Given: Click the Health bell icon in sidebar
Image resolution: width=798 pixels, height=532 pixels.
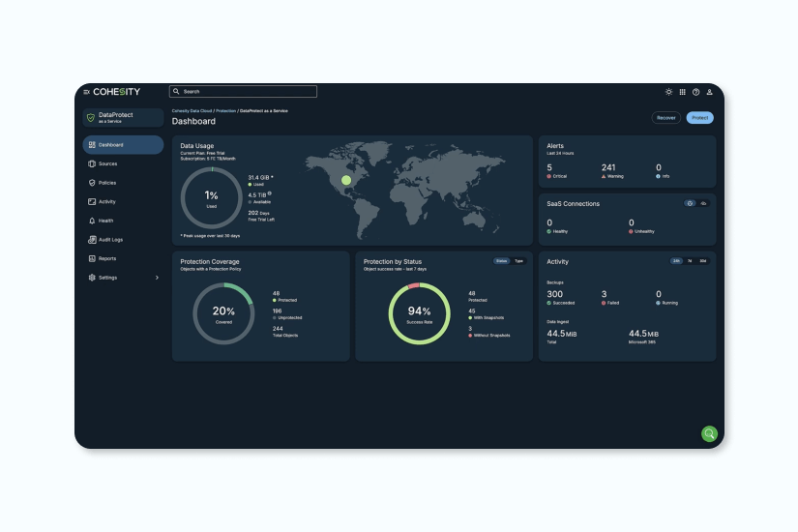Looking at the screenshot, I should pyautogui.click(x=92, y=221).
